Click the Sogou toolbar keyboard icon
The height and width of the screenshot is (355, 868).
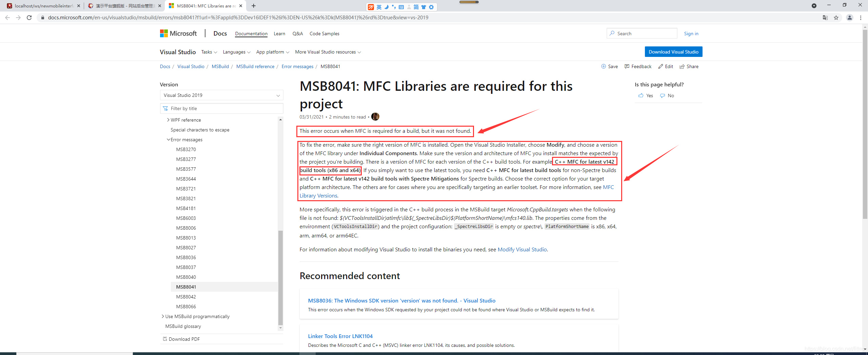pyautogui.click(x=401, y=7)
